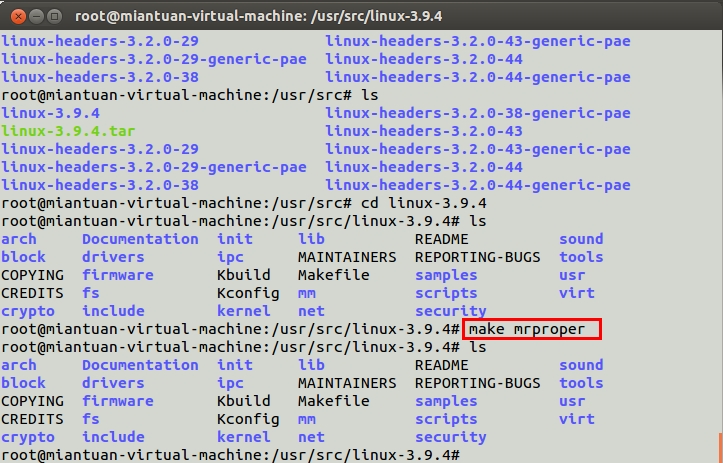Maximize the terminal window
The width and height of the screenshot is (723, 463).
pyautogui.click(x=54, y=17)
